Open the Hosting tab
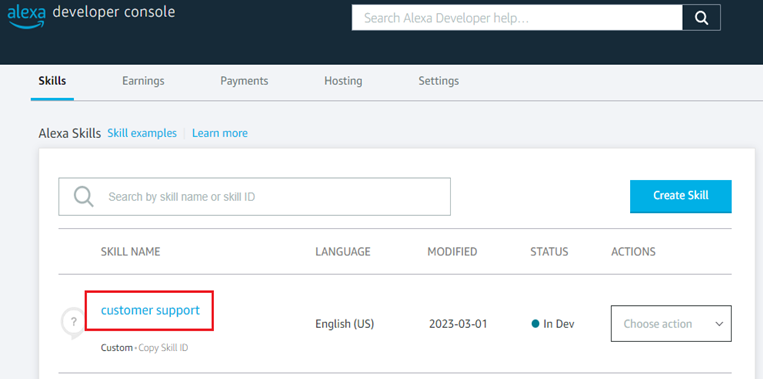 pyautogui.click(x=343, y=81)
